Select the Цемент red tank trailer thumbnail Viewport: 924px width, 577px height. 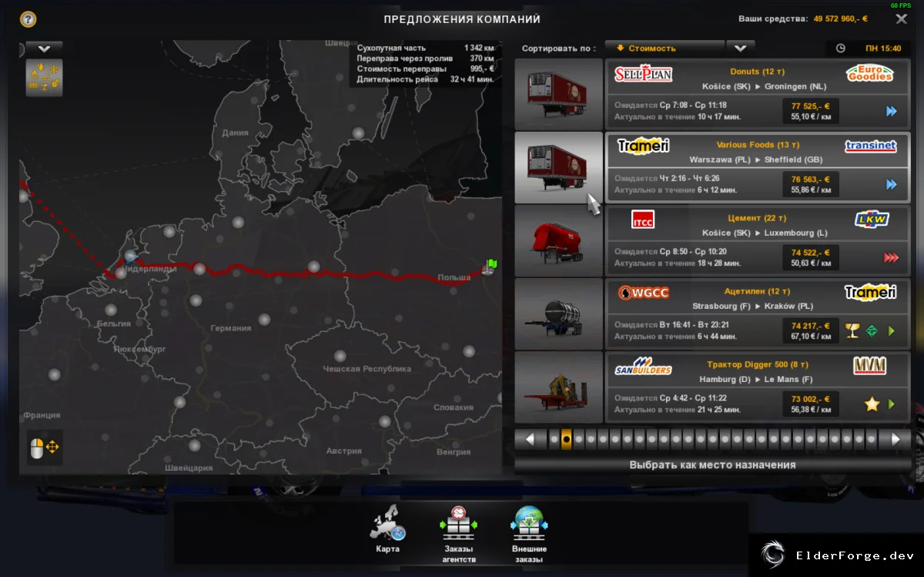(558, 240)
